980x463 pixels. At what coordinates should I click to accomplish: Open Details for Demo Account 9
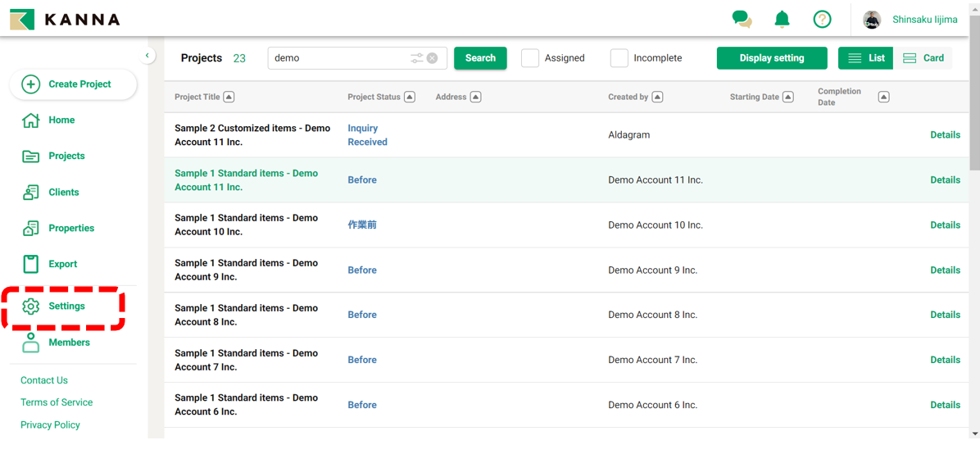tap(945, 270)
